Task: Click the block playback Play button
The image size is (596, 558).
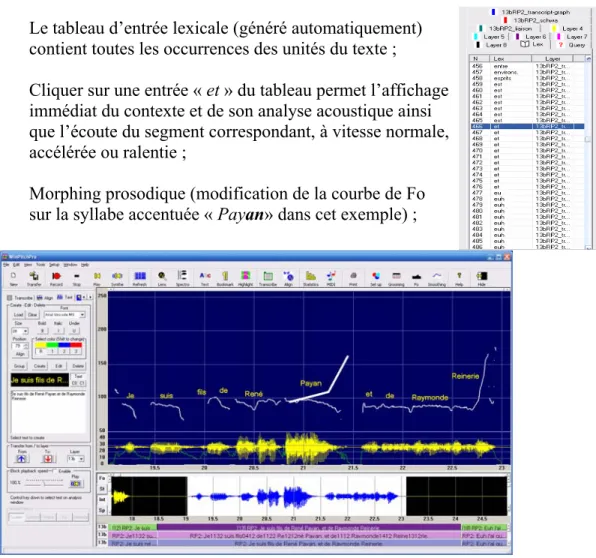Action: pyautogui.click(x=76, y=483)
